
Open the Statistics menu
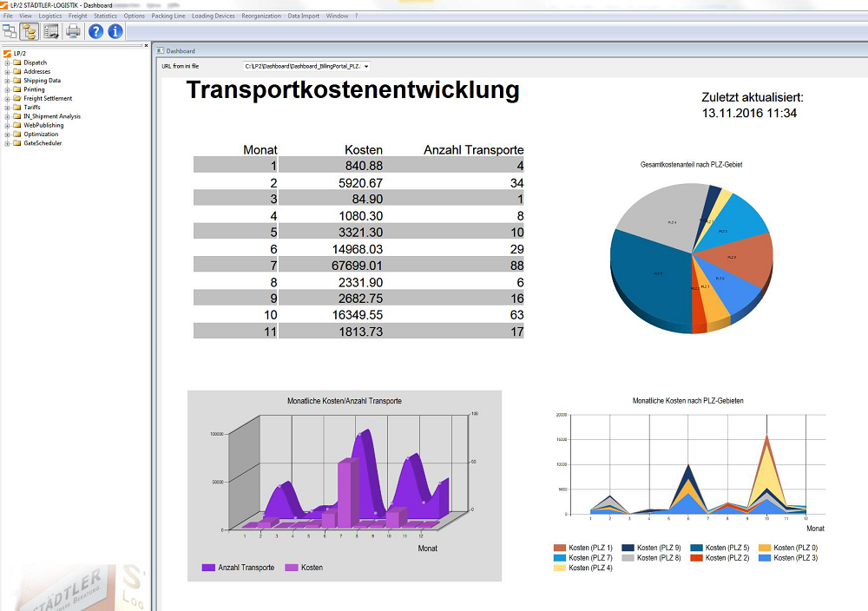(105, 16)
